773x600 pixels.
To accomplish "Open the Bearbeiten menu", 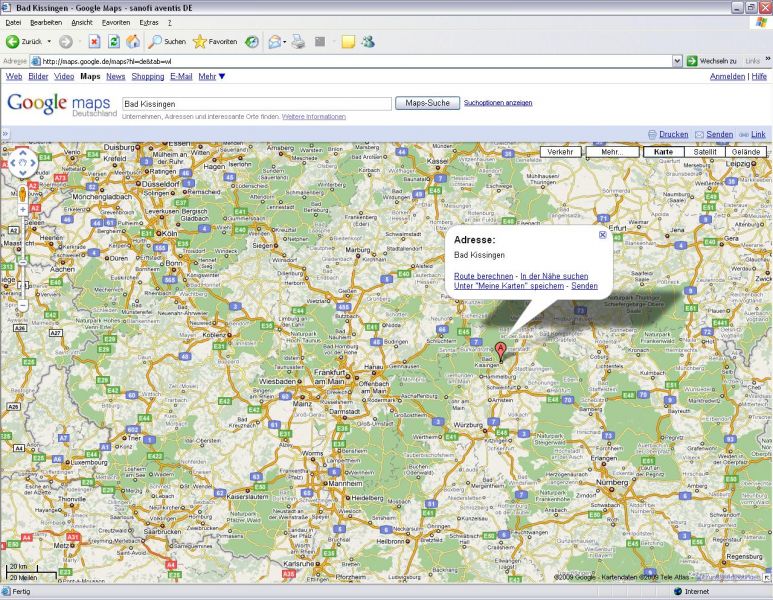I will [46, 23].
